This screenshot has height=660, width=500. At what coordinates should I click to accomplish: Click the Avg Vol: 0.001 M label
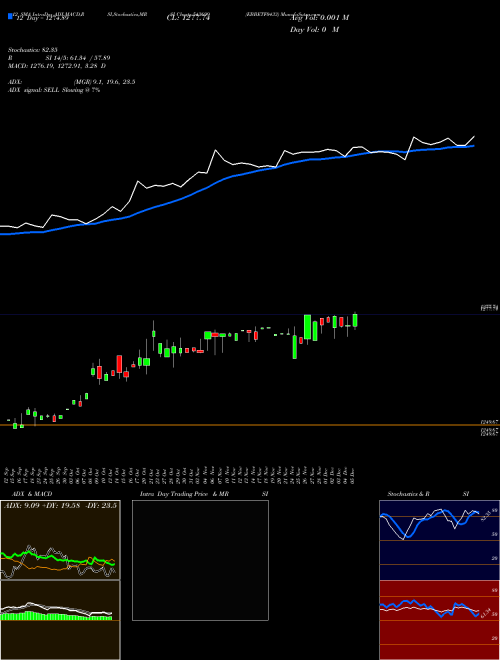pyautogui.click(x=319, y=17)
